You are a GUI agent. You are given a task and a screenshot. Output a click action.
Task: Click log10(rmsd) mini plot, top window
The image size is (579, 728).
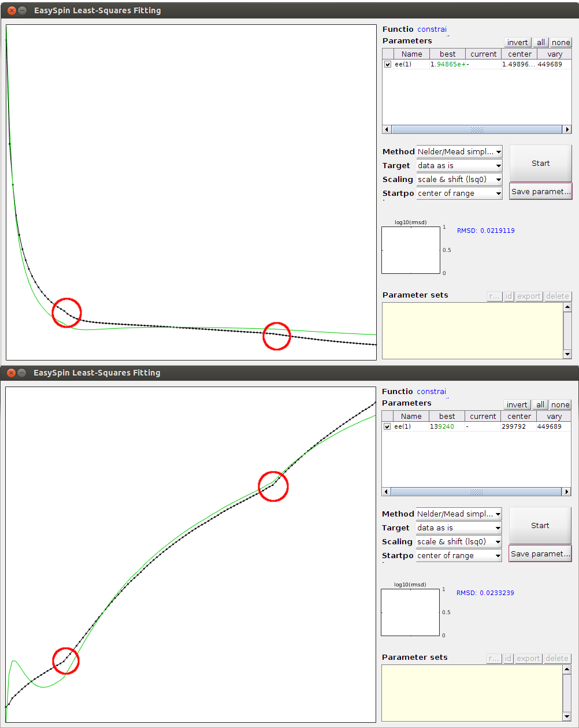click(411, 250)
